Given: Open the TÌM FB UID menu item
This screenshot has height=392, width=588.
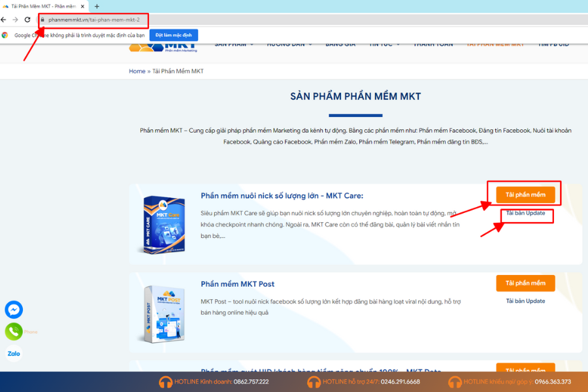Looking at the screenshot, I should click(x=553, y=44).
